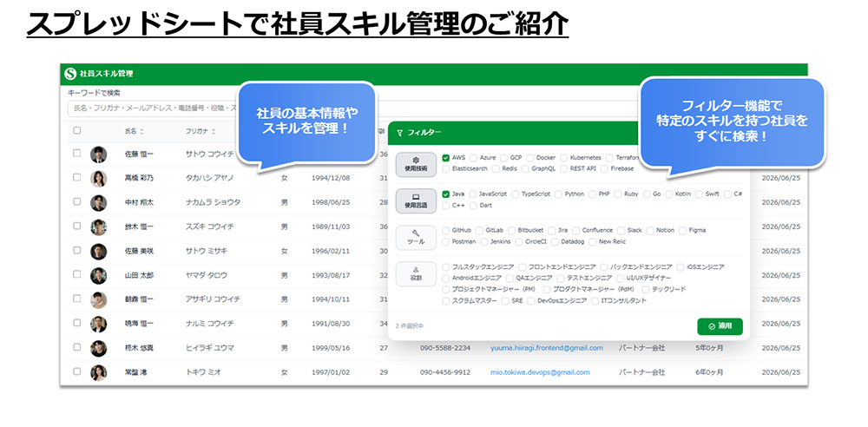Screen dimensions: 868x427
Task: Select the 使用技術 filter category button
Action: pos(416,164)
